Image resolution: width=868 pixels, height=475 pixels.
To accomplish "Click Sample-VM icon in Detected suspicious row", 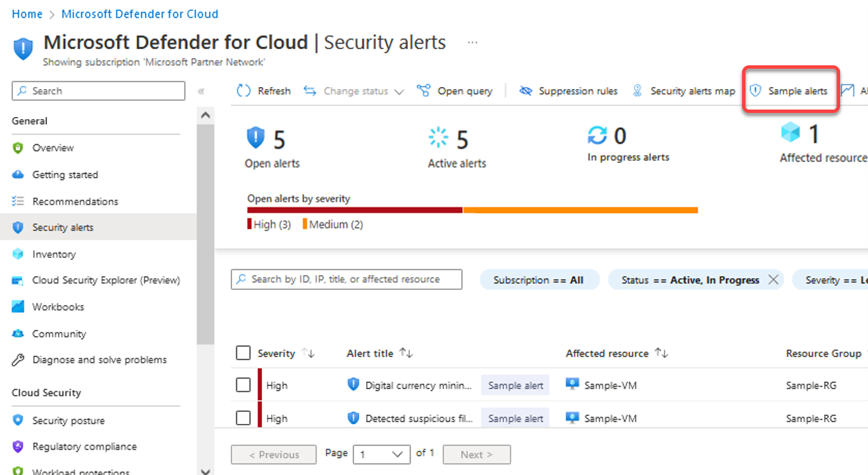I will [573, 418].
